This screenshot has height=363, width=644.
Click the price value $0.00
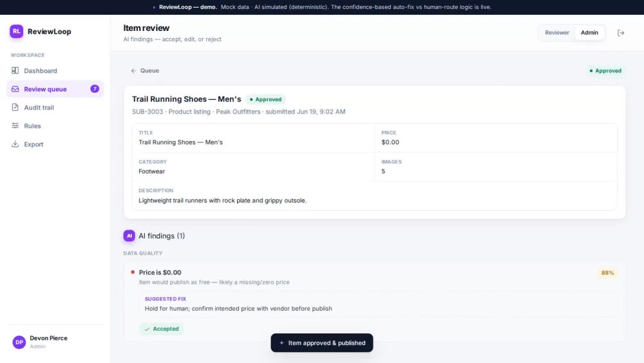(390, 142)
